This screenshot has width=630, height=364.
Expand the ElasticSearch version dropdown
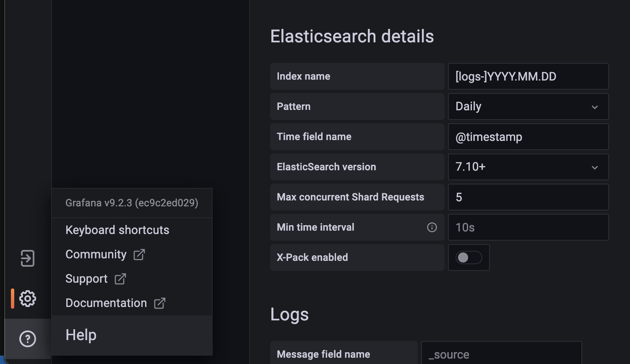click(528, 167)
